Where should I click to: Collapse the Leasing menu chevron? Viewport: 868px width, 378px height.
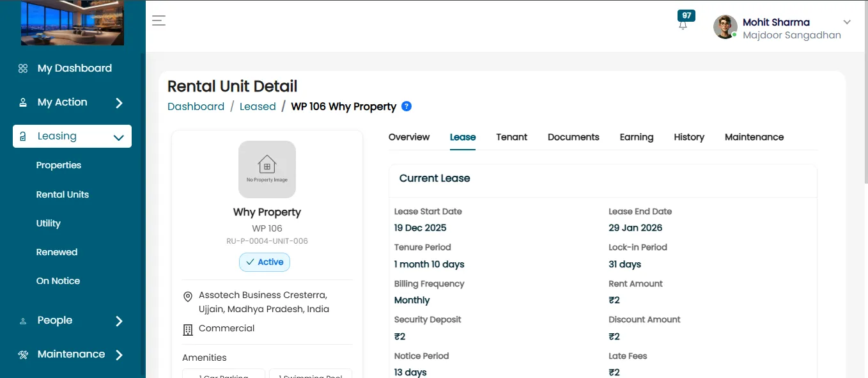(118, 138)
